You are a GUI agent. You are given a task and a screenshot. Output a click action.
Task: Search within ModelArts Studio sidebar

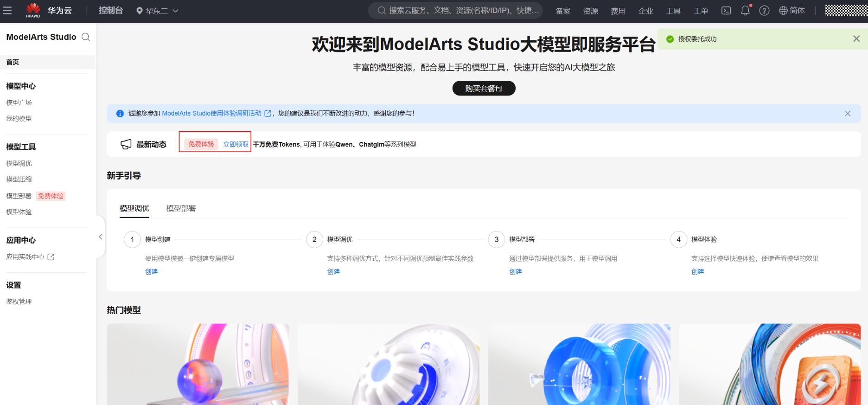[86, 37]
